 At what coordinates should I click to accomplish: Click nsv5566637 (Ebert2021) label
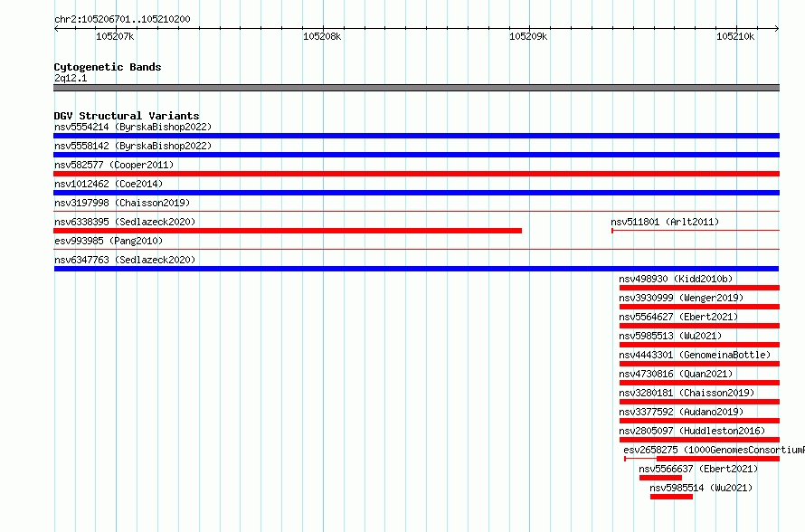click(698, 469)
